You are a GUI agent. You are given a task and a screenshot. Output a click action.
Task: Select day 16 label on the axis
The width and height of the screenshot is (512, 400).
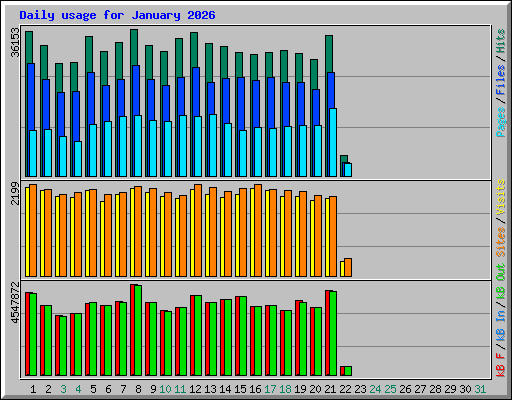[x=255, y=389]
